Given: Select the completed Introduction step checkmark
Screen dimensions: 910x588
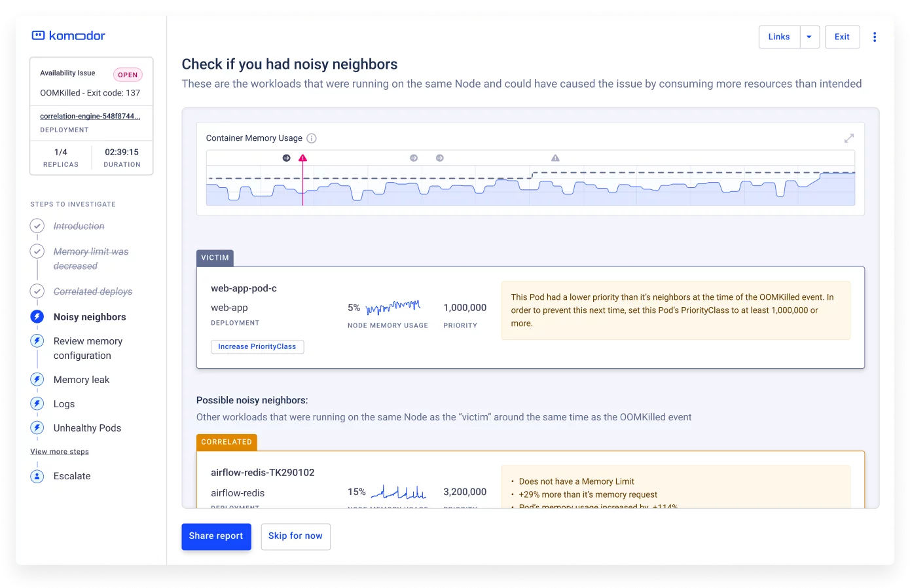Looking at the screenshot, I should click(x=37, y=226).
